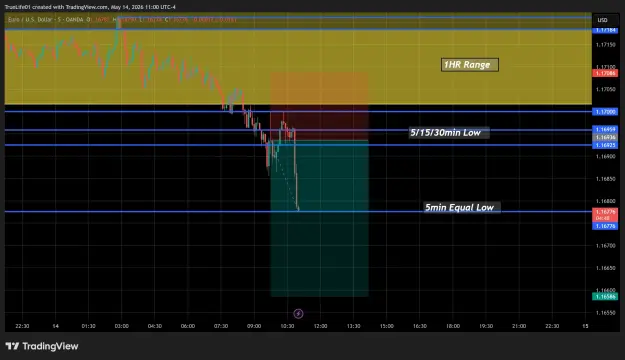Click the blue 1.17184 price label

(x=605, y=30)
